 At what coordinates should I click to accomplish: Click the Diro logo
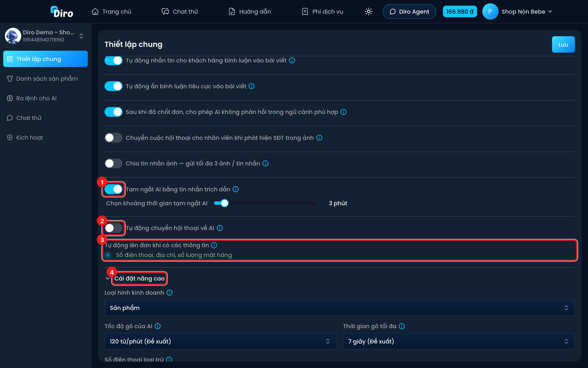(x=62, y=12)
